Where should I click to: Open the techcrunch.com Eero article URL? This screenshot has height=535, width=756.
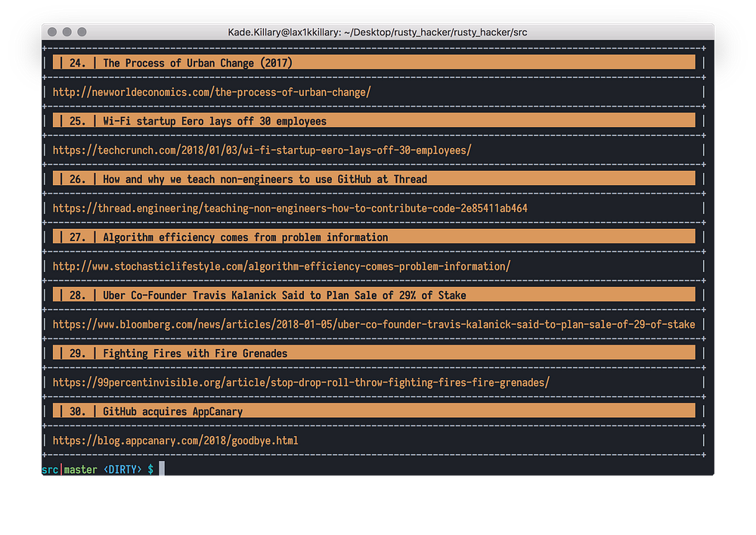click(x=262, y=150)
